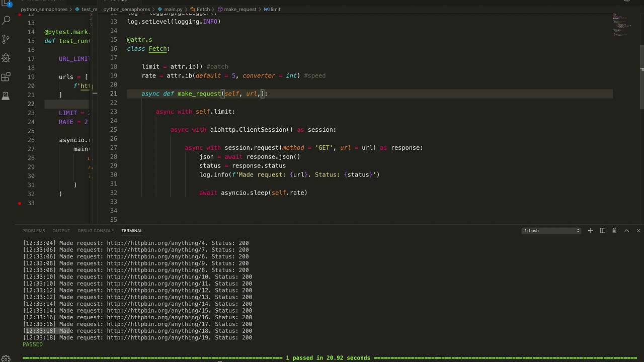Click the green PASSED terminal text

pyautogui.click(x=33, y=344)
